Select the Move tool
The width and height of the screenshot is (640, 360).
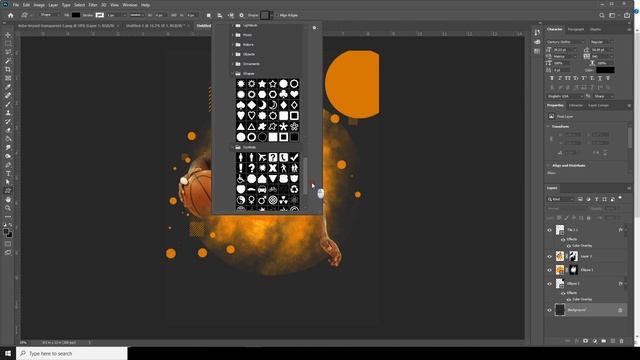8,35
